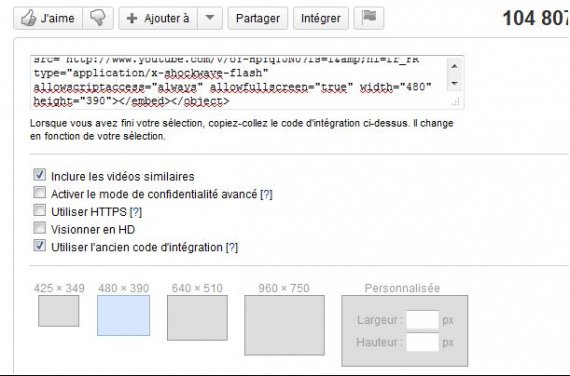Viewport: 570px width, 376px height.
Task: Check the Utiliser HTTPS option
Action: pyautogui.click(x=39, y=210)
